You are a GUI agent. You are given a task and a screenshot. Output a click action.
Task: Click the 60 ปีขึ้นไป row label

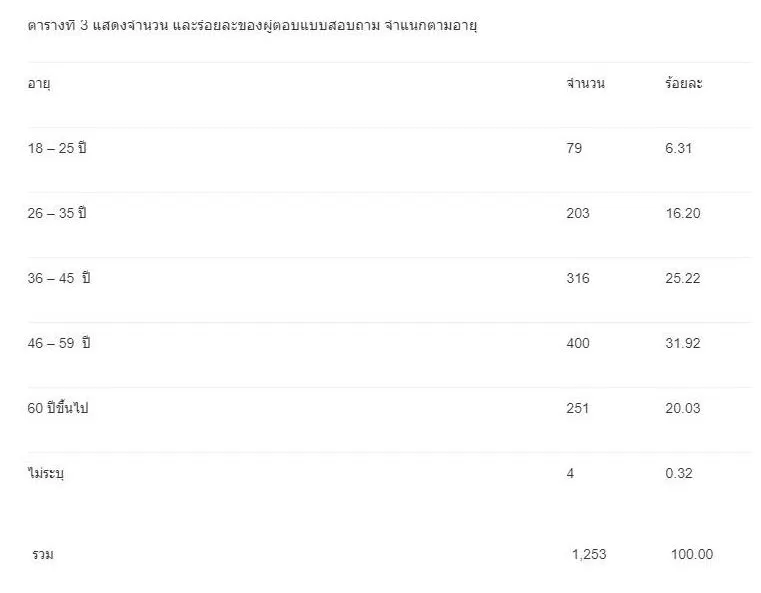(x=58, y=408)
